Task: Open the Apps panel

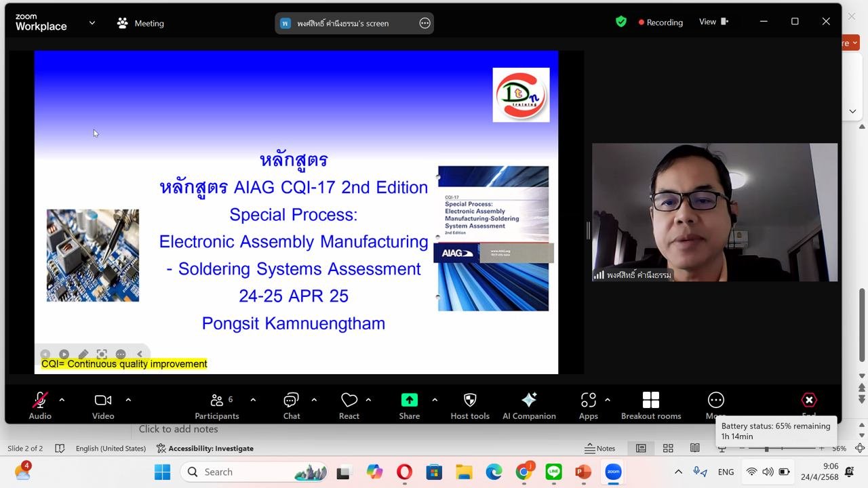Action: tap(589, 406)
